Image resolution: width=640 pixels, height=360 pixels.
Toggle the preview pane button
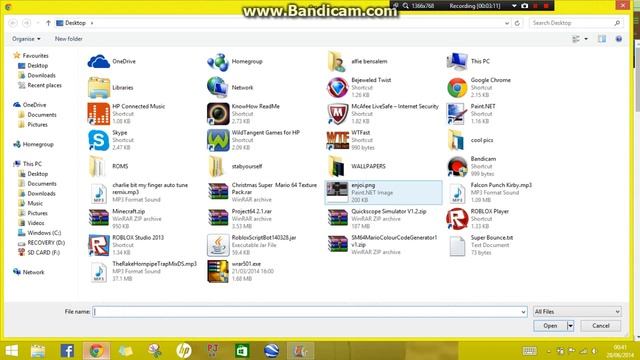pyautogui.click(x=602, y=39)
